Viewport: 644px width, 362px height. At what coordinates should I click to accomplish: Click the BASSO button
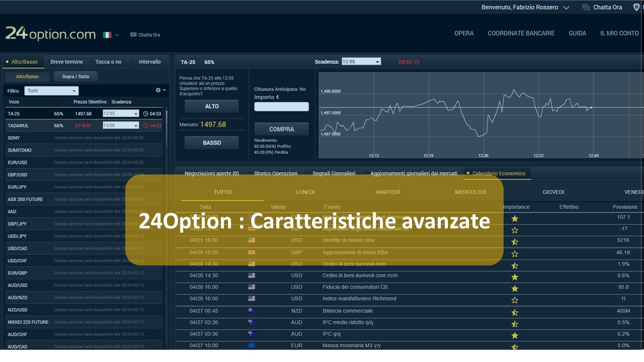click(212, 143)
